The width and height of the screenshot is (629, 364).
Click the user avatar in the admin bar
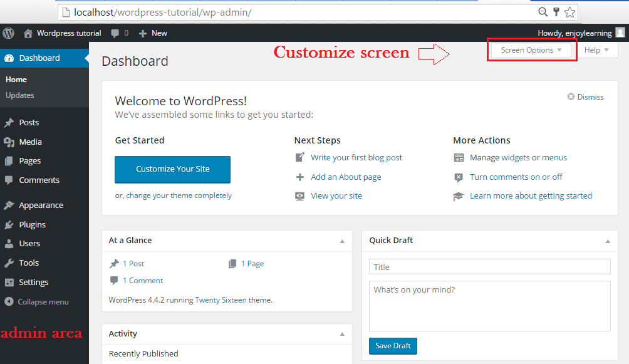click(620, 33)
